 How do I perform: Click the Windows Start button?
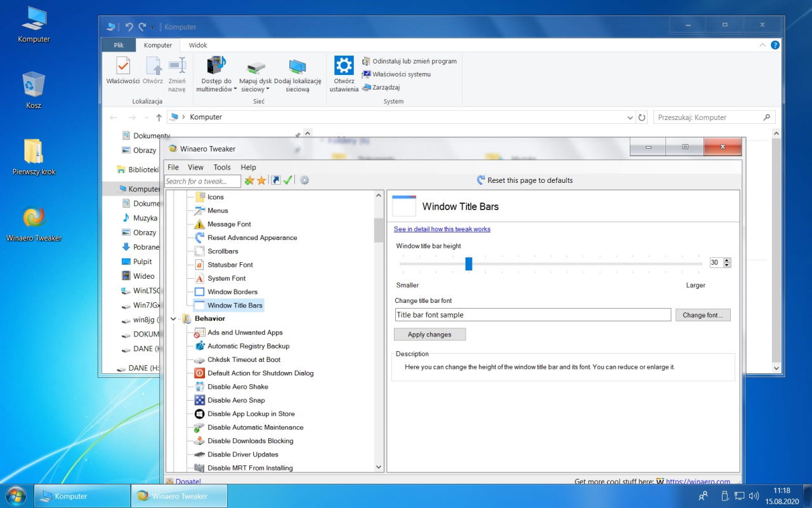[x=15, y=495]
